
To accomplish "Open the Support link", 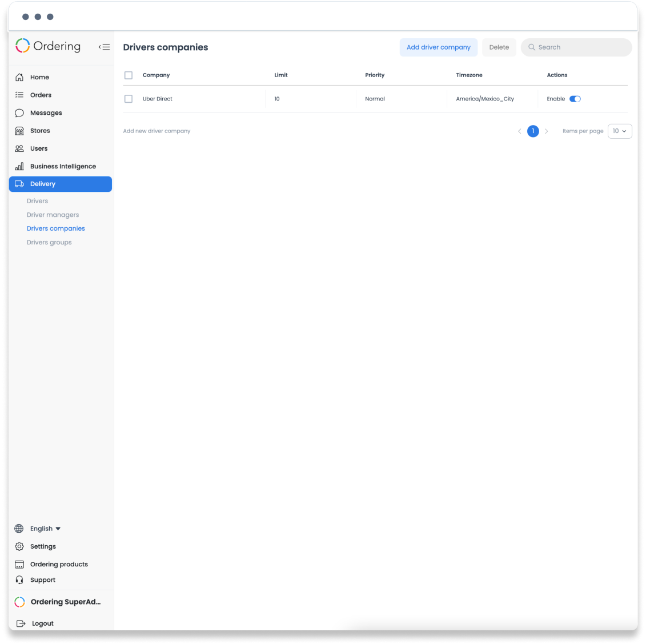I will coord(43,579).
